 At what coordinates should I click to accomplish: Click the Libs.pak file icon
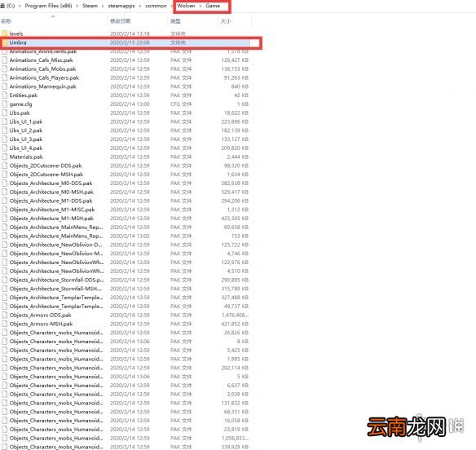coord(5,113)
